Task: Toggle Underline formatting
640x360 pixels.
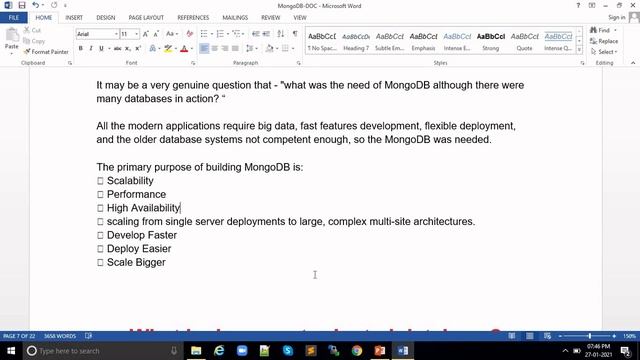Action: (101, 49)
